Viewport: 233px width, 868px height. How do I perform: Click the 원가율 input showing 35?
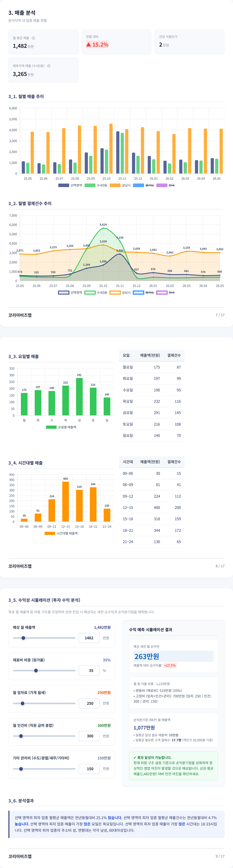click(89, 671)
